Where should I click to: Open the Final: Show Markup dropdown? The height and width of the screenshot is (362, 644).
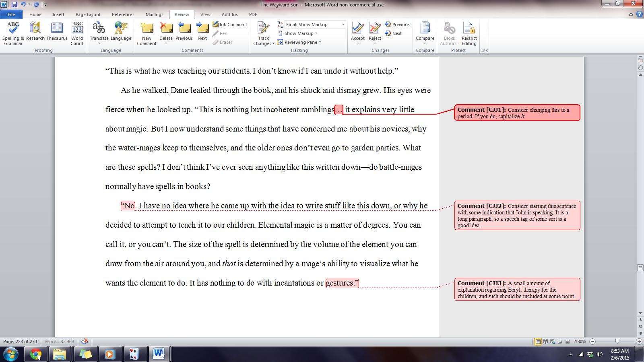(x=315, y=25)
